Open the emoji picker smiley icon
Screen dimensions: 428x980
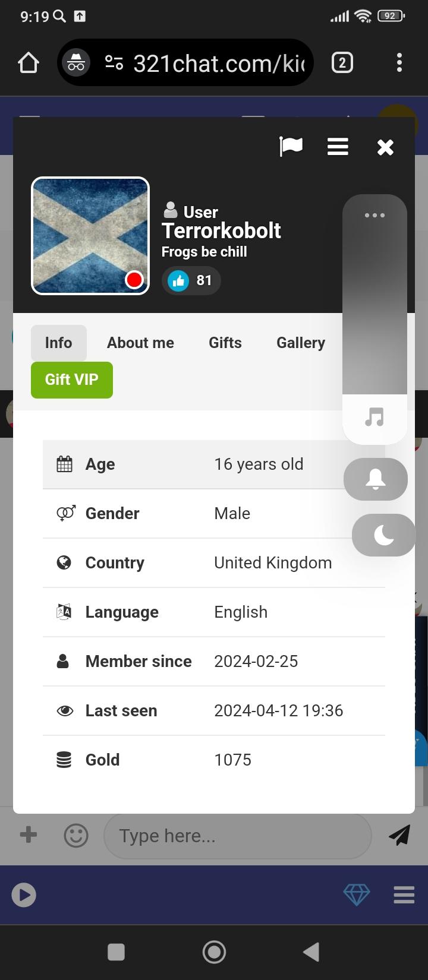pyautogui.click(x=76, y=836)
